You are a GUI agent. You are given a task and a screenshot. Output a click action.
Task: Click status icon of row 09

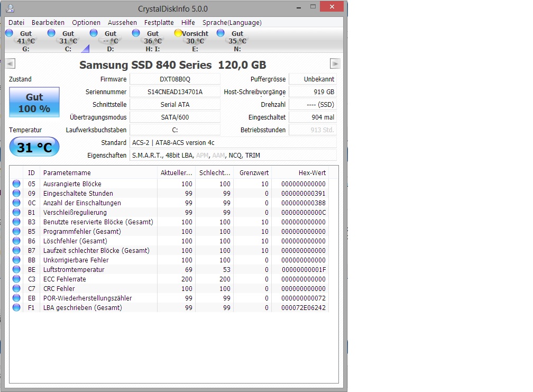tap(16, 193)
